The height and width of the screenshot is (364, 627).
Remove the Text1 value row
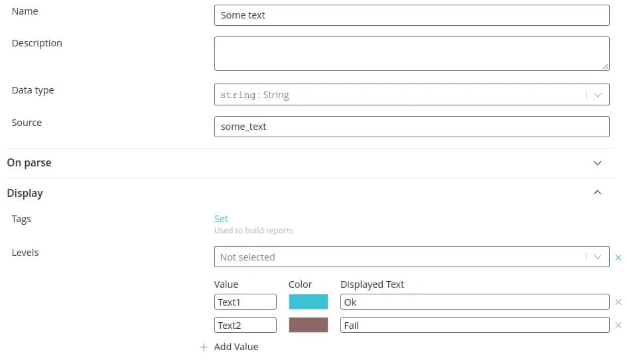tap(618, 302)
